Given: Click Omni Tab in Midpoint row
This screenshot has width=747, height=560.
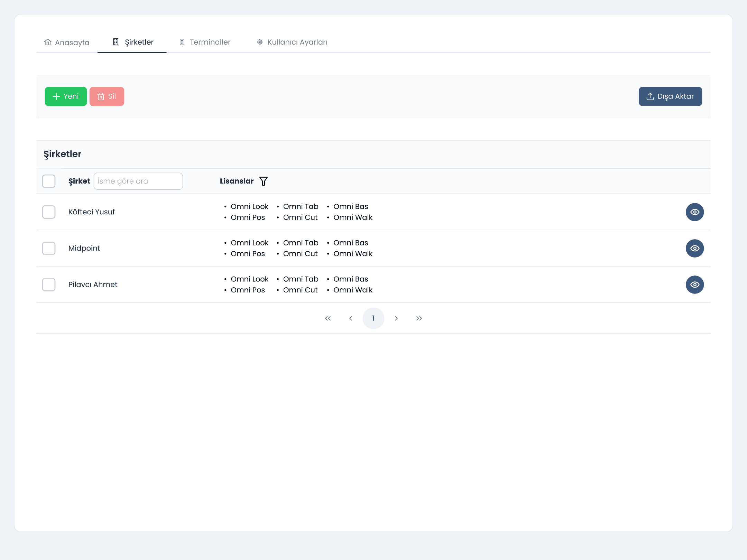Looking at the screenshot, I should (x=301, y=243).
